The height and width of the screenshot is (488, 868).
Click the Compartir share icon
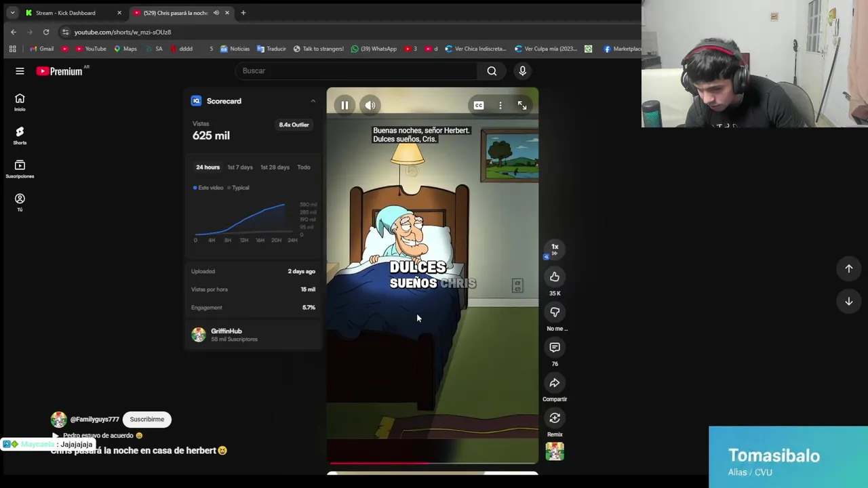[x=555, y=382]
